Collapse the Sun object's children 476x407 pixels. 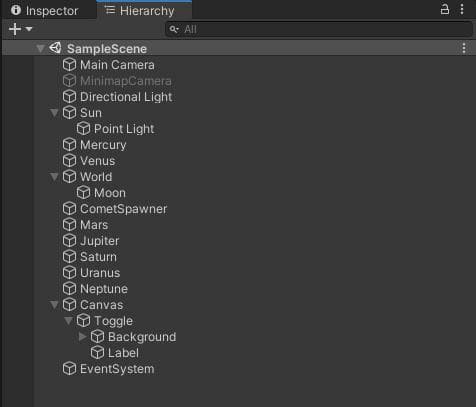(54, 113)
